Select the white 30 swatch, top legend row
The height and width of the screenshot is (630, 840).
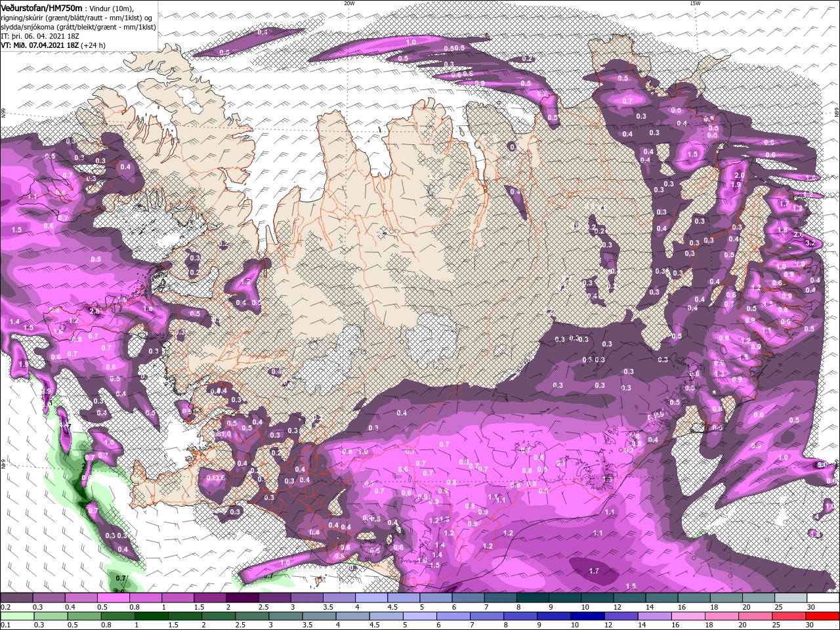pyautogui.click(x=823, y=598)
